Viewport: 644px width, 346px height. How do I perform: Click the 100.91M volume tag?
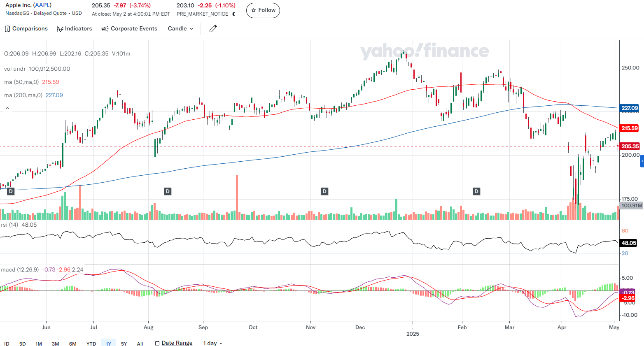pos(631,205)
